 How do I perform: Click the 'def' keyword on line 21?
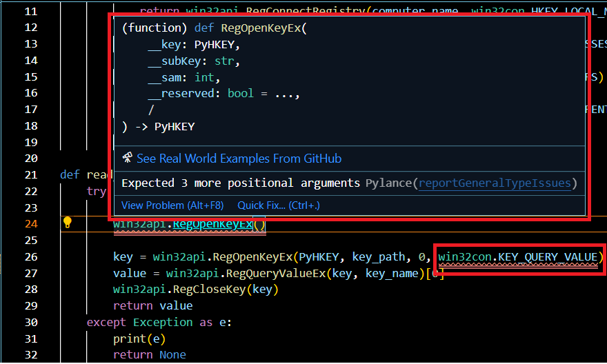pyautogui.click(x=70, y=175)
